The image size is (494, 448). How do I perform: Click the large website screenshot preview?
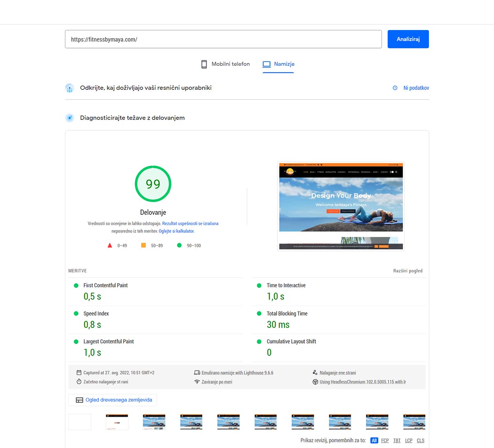coord(341,206)
